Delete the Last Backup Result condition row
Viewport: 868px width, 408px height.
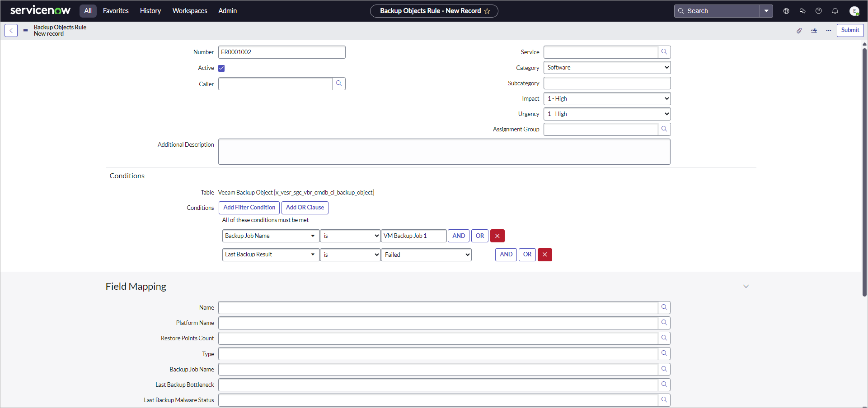tap(545, 255)
